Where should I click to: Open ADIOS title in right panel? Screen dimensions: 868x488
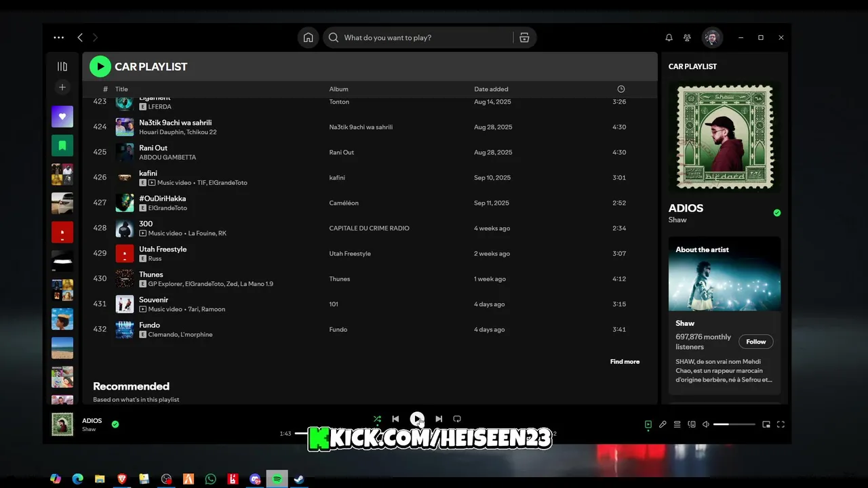(686, 208)
